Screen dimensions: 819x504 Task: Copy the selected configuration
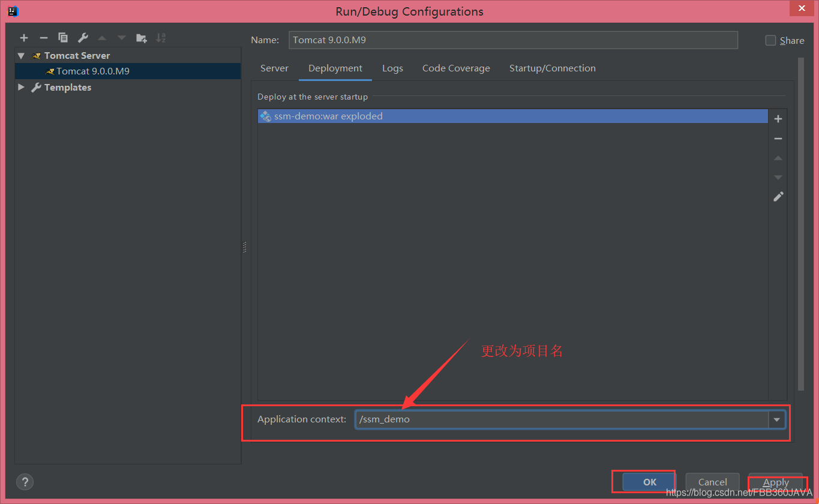tap(63, 38)
